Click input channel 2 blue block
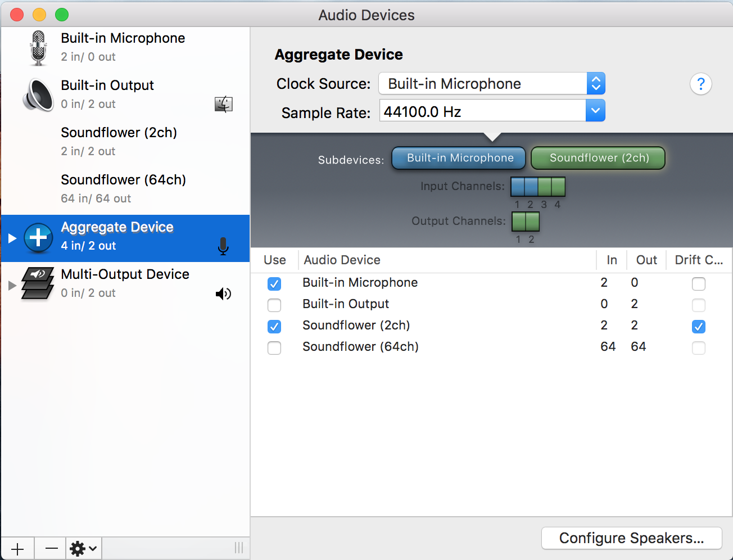The width and height of the screenshot is (733, 560). 531,187
